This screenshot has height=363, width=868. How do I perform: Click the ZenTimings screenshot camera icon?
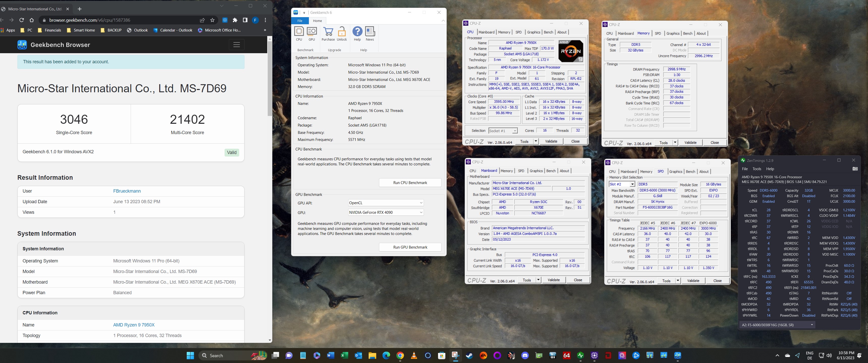coord(855,169)
